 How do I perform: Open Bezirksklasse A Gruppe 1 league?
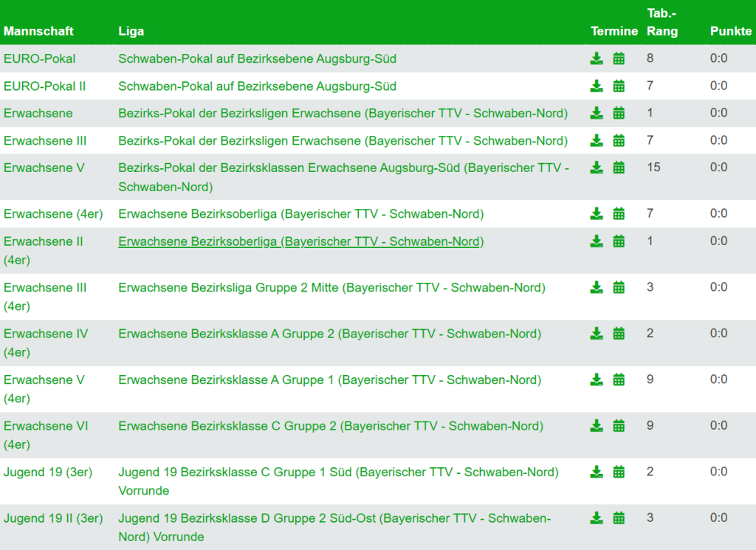[330, 380]
